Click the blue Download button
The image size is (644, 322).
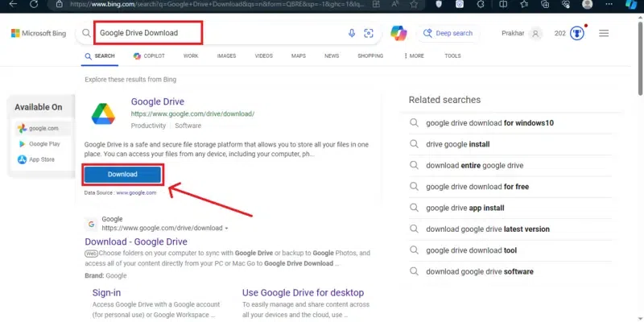[122, 175]
